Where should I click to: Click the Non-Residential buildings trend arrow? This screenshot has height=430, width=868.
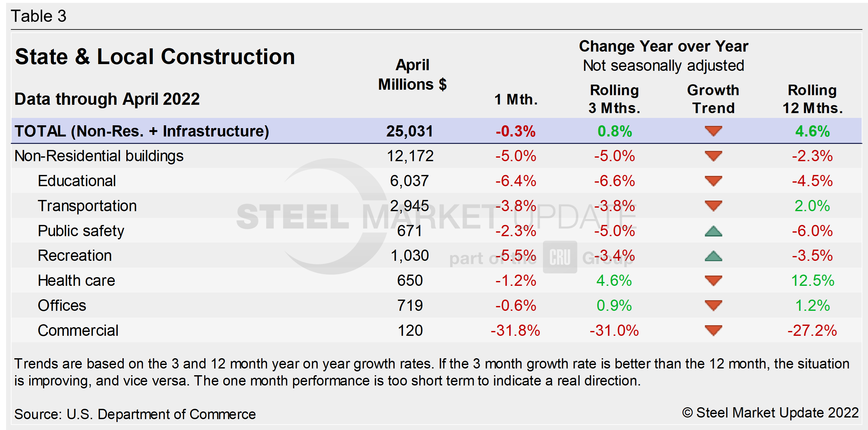[x=713, y=156]
